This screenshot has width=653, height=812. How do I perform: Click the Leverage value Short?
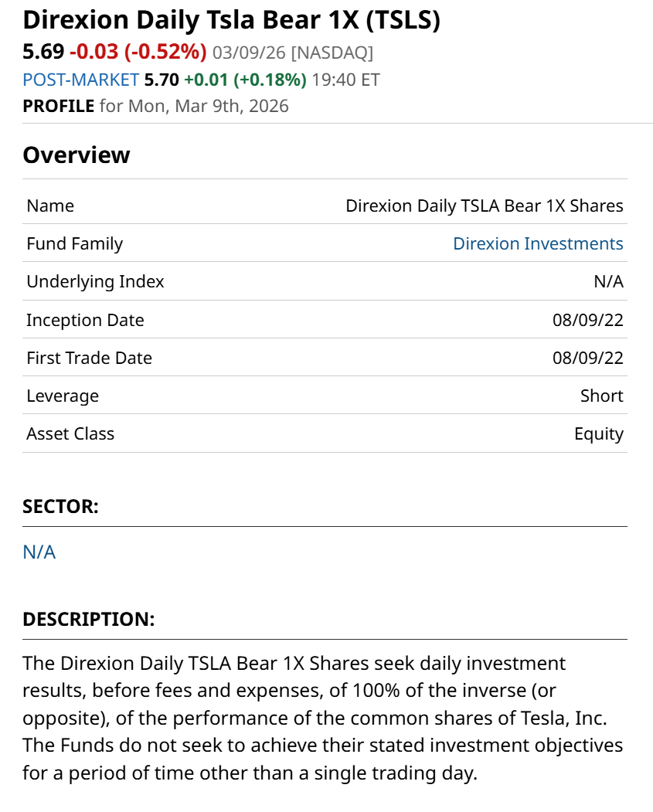point(601,396)
